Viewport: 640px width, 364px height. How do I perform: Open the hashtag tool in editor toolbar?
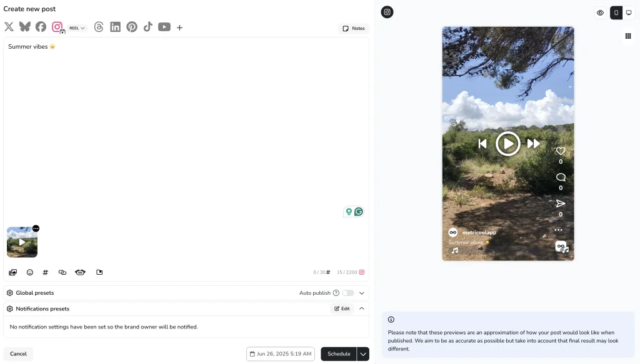point(45,272)
